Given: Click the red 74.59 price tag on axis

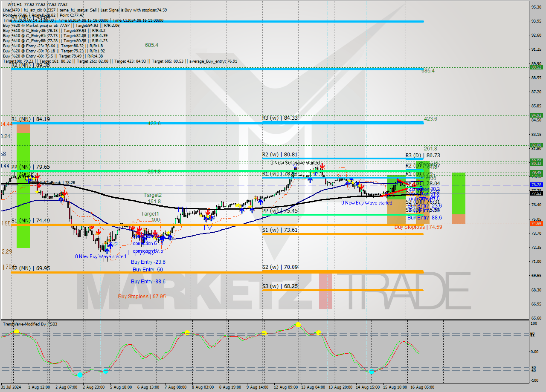Looking at the screenshot, I should click(536, 223).
